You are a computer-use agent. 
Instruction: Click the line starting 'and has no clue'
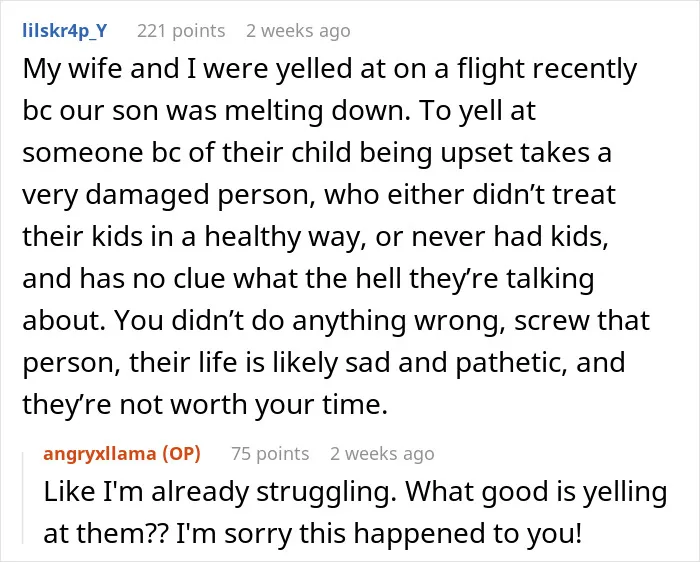click(308, 279)
